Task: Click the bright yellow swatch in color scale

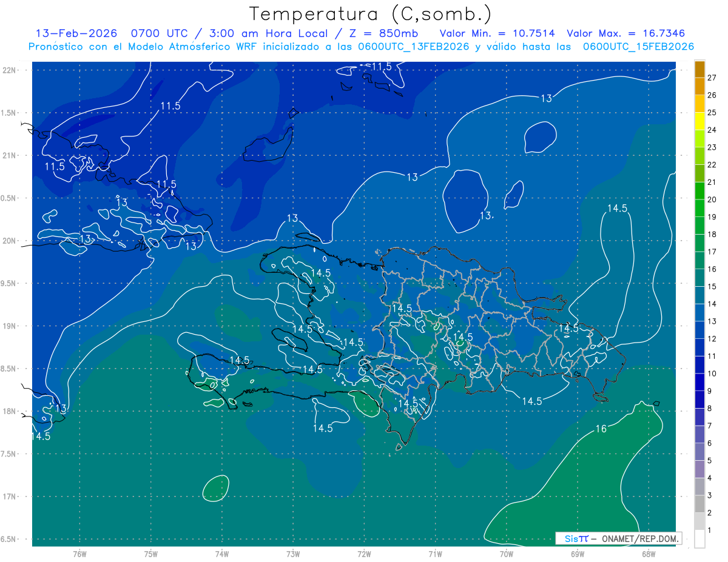Action: [699, 121]
